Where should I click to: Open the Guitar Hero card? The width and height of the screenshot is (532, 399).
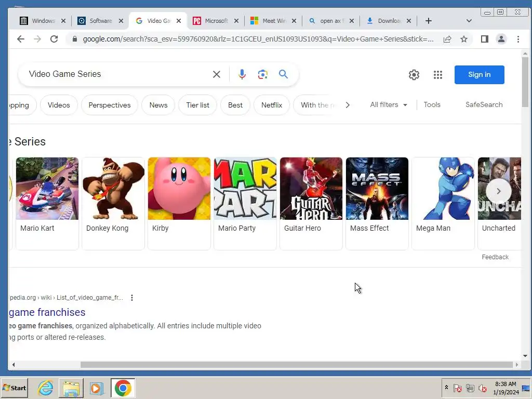tap(311, 204)
